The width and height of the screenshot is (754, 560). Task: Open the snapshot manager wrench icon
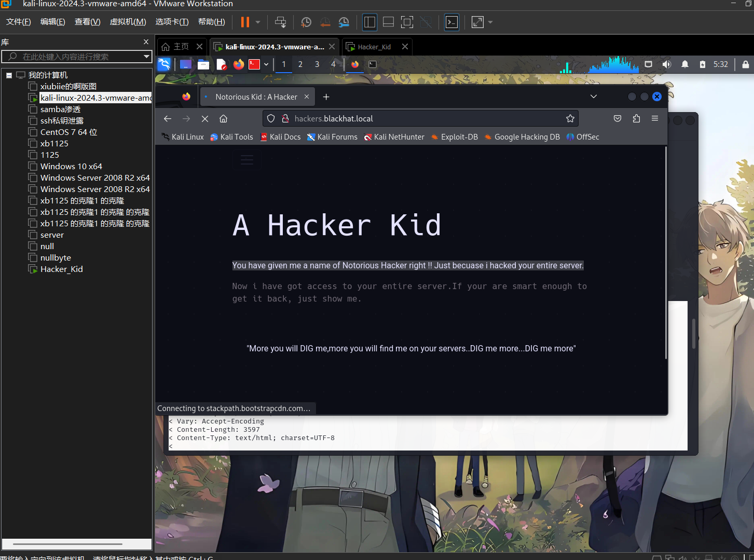(x=344, y=22)
